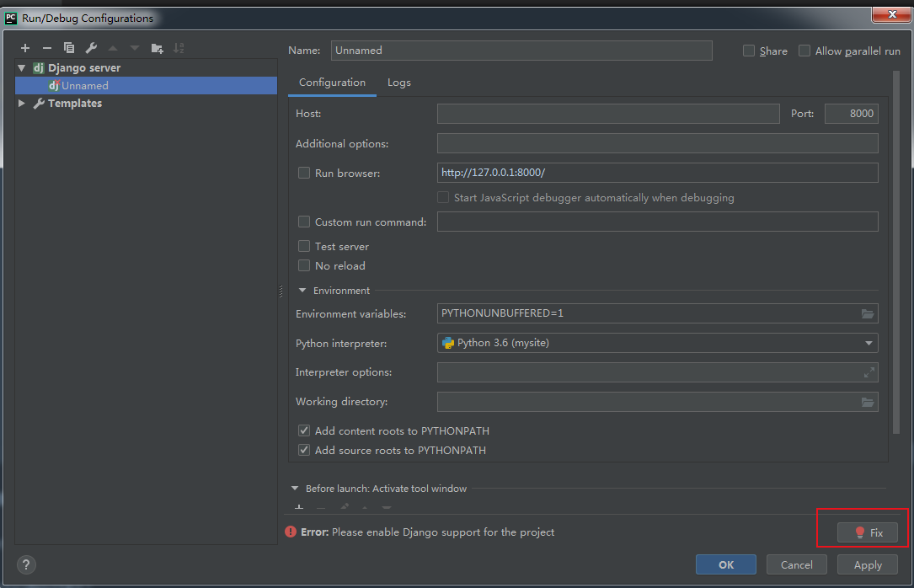Toggle the Test server checkbox
Image resolution: width=914 pixels, height=588 pixels.
tap(304, 246)
